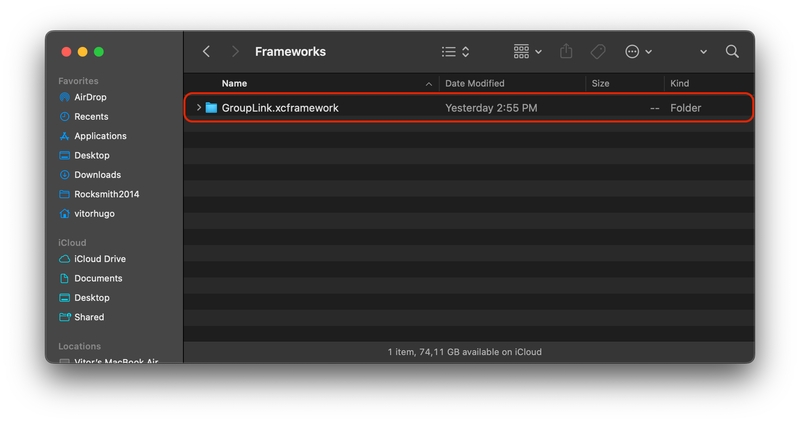Screen dimensions: 800x423
Task: Go to Applications in the sidebar
Action: 100,136
